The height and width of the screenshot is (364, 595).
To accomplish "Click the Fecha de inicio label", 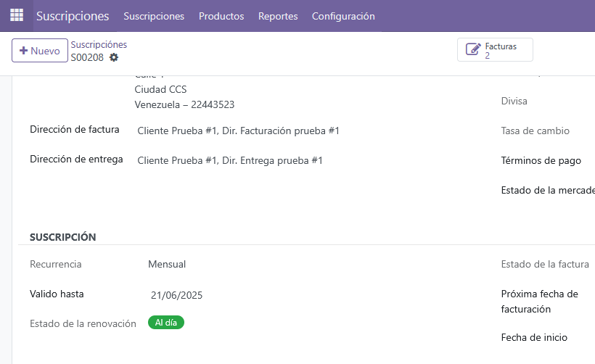I will pyautogui.click(x=534, y=338).
